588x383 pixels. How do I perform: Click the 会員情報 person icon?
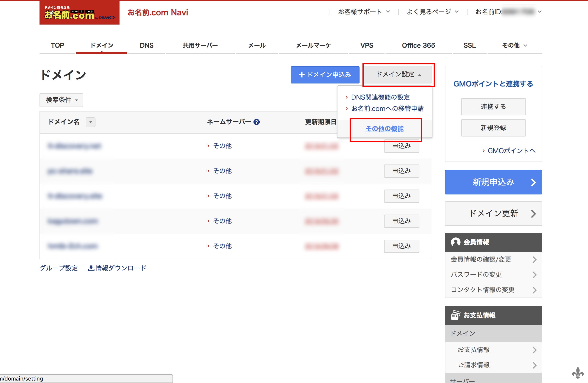455,242
